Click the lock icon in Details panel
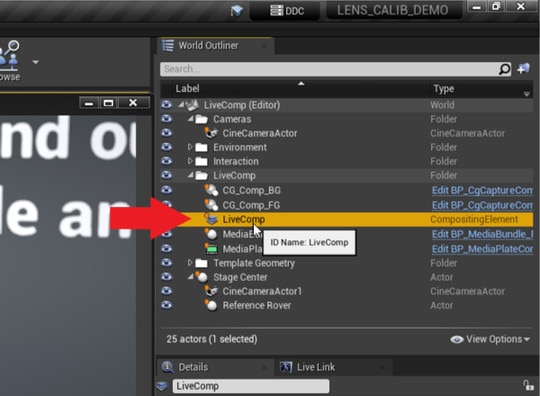This screenshot has width=540, height=396. click(528, 385)
